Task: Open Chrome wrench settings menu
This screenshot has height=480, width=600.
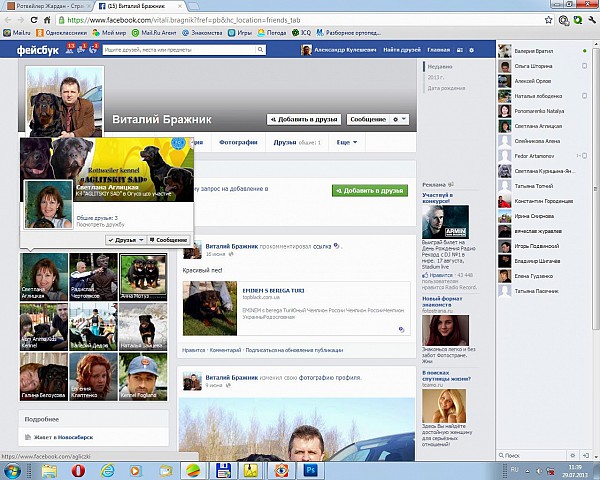Action: point(592,20)
